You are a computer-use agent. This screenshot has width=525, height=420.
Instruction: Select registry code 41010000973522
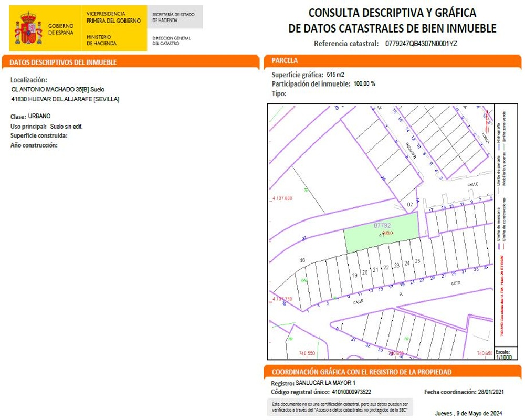(x=351, y=392)
